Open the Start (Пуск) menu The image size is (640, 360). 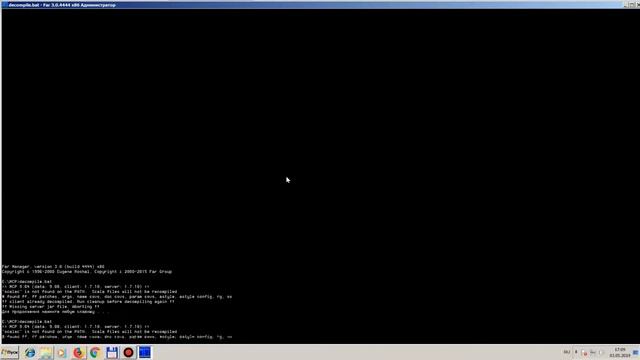10,352
